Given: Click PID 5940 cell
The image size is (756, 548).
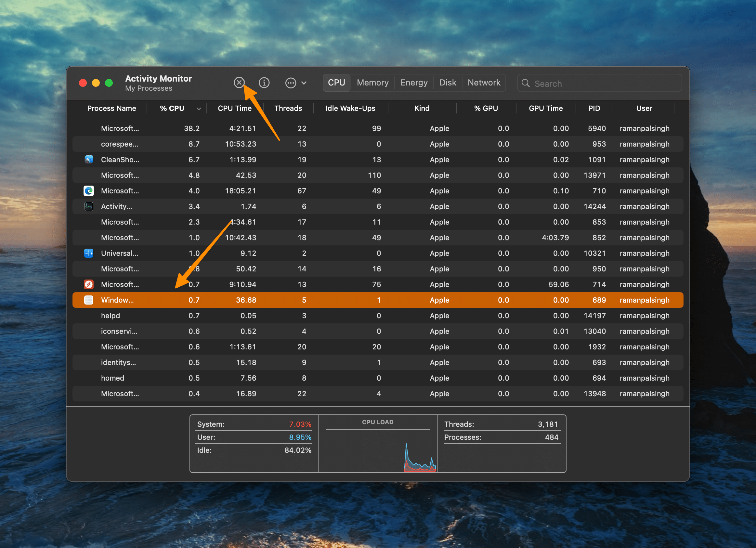Looking at the screenshot, I should pos(597,128).
